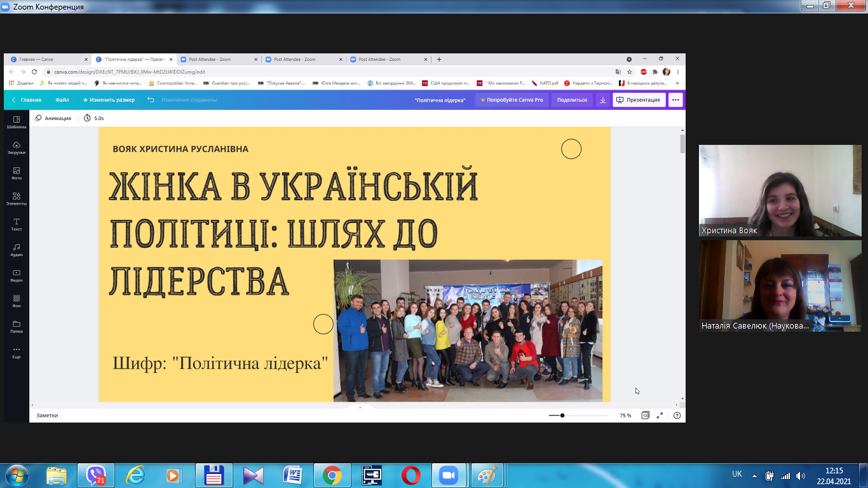Click the download icon in Canva toolbar
868x488 pixels.
(x=602, y=100)
